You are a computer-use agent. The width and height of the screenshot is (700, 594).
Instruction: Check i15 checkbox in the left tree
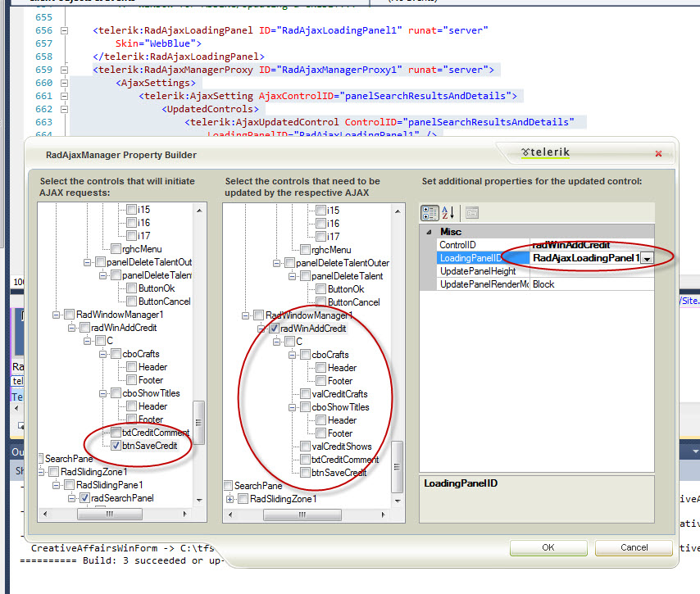(132, 209)
